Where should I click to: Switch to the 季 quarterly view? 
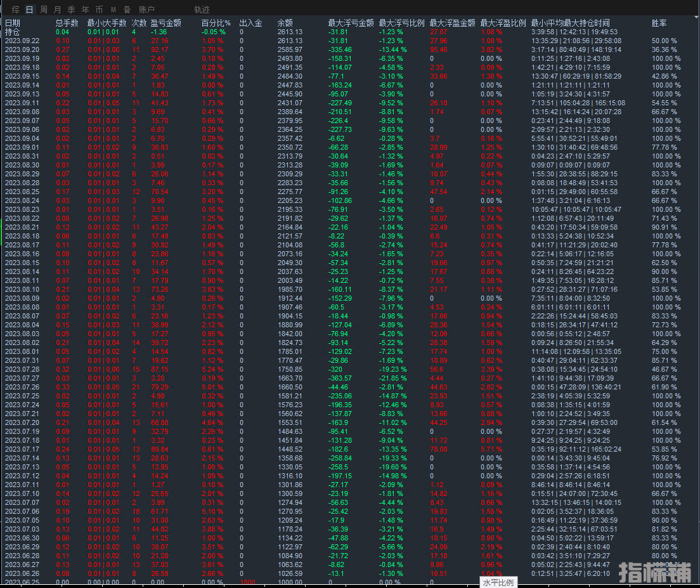point(72,10)
